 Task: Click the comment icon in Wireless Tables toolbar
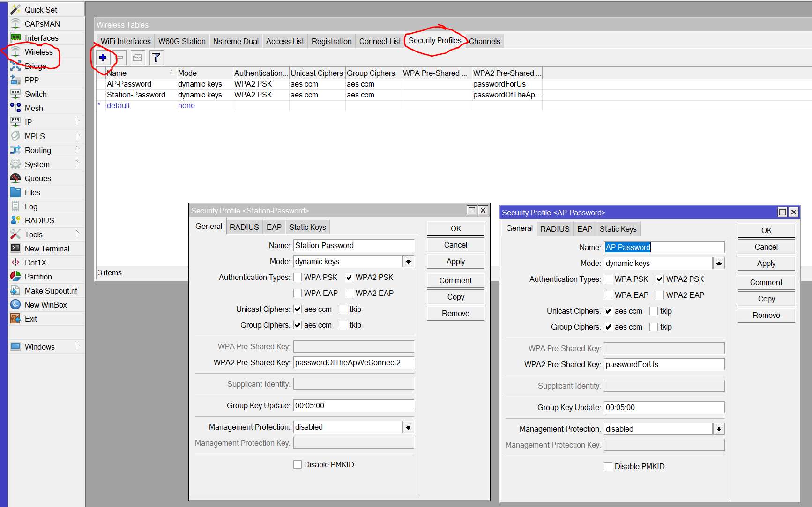pyautogui.click(x=138, y=58)
